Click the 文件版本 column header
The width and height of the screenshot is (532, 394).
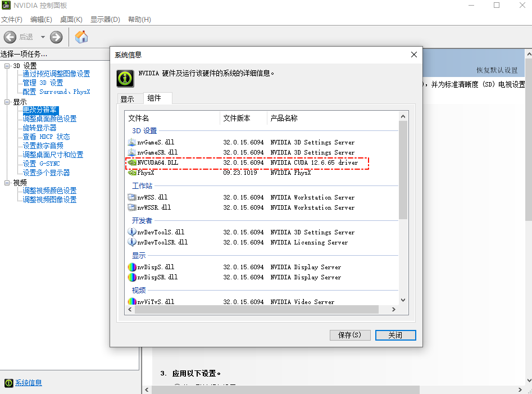tap(243, 118)
